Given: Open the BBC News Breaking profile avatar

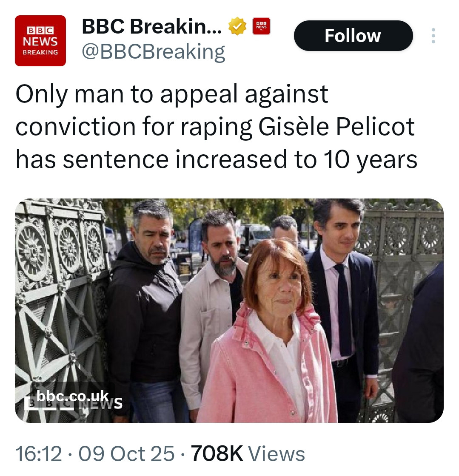Looking at the screenshot, I should [40, 41].
